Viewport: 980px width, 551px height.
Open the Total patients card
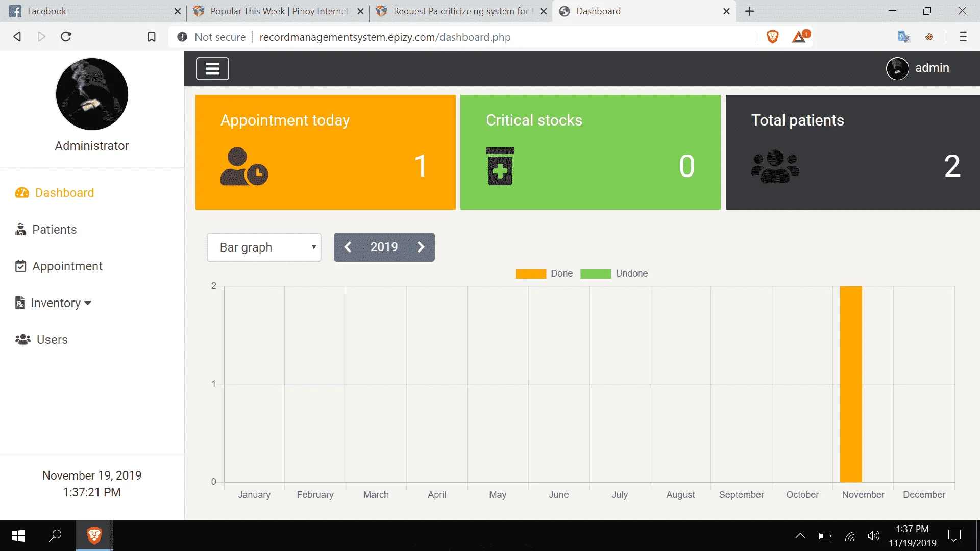[852, 152]
